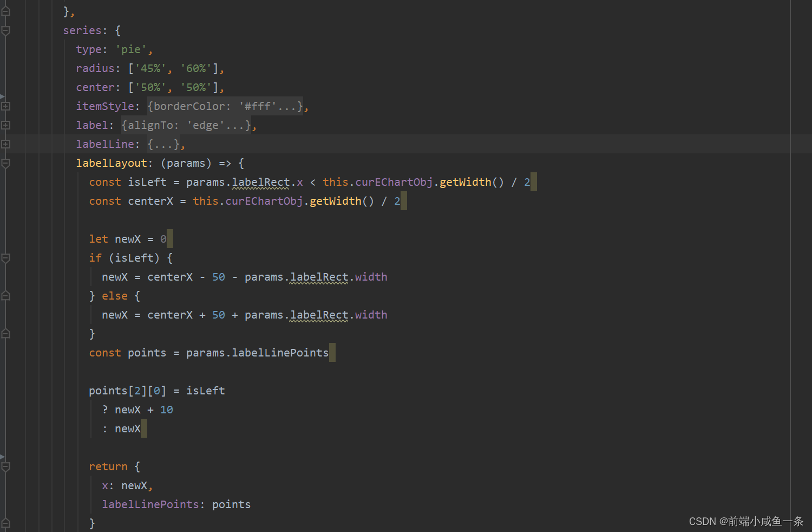Click the 'return' keyword

tap(108, 466)
